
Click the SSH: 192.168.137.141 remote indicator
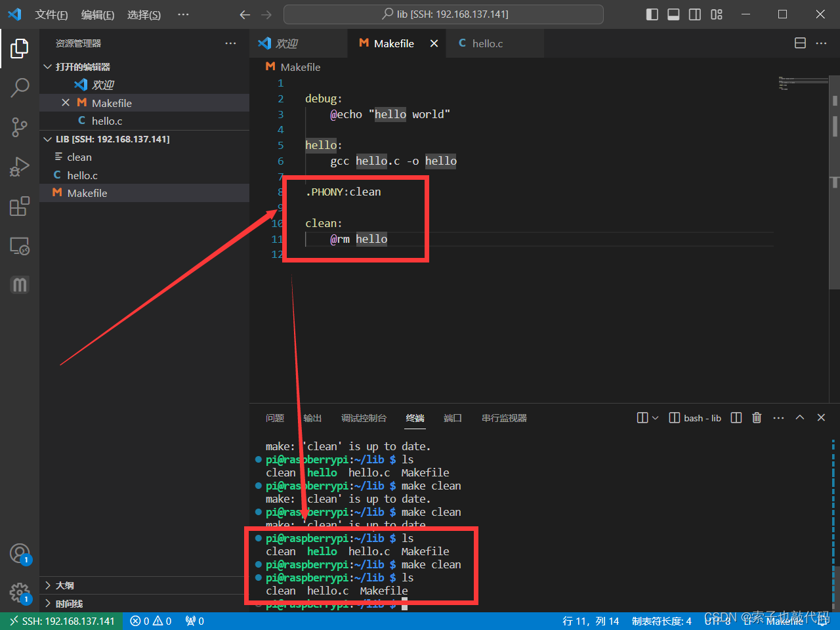(x=62, y=621)
